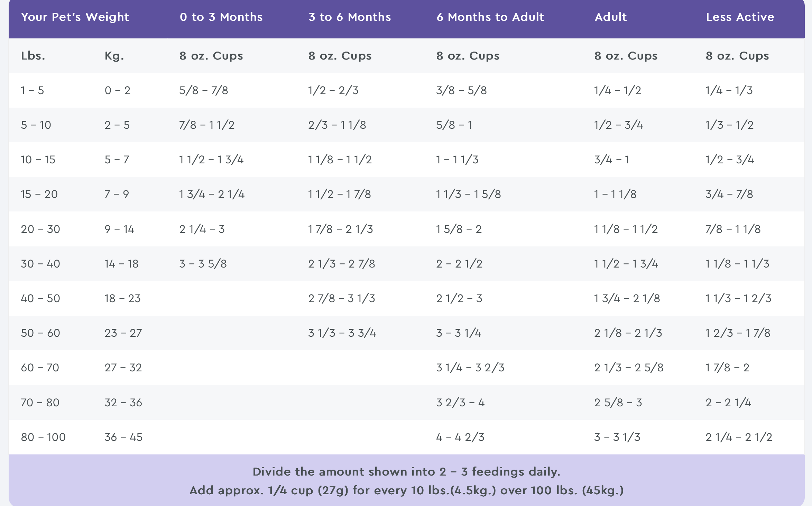The width and height of the screenshot is (812, 506).
Task: Select the "20 – 30" lbs weight cell
Action: pos(40,229)
